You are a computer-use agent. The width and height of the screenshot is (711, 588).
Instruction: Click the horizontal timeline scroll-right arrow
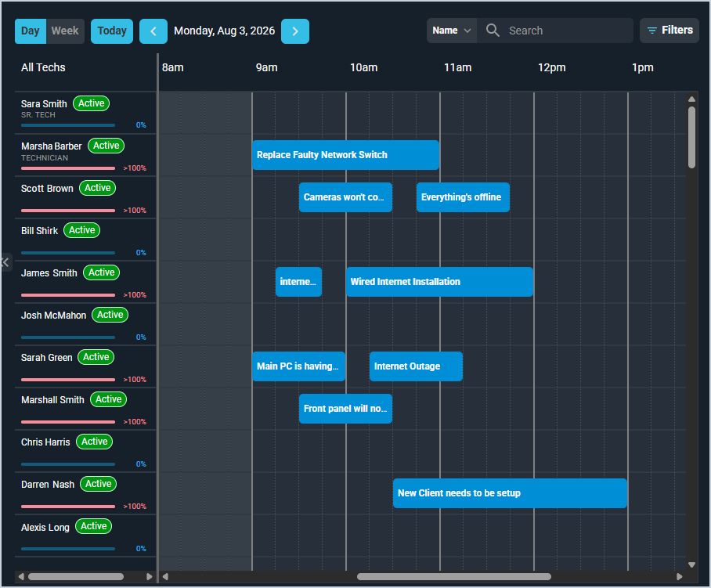679,577
